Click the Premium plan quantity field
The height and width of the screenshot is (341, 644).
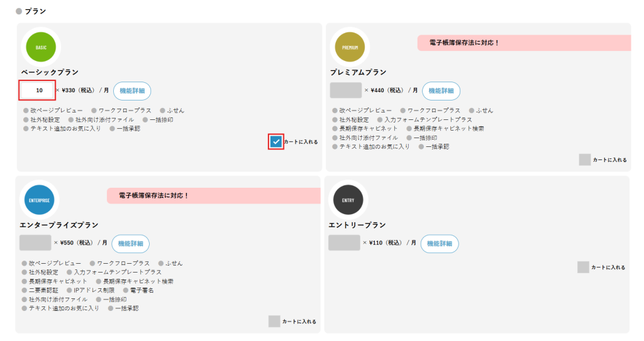point(346,90)
